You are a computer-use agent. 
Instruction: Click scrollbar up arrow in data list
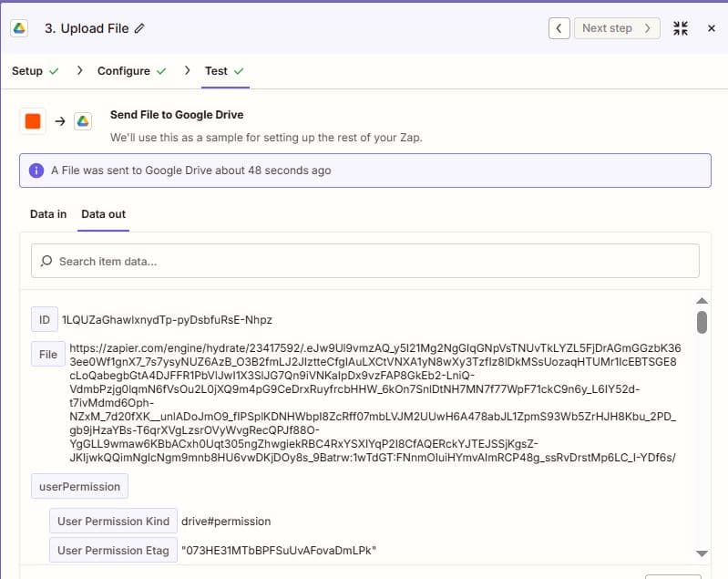coord(702,301)
